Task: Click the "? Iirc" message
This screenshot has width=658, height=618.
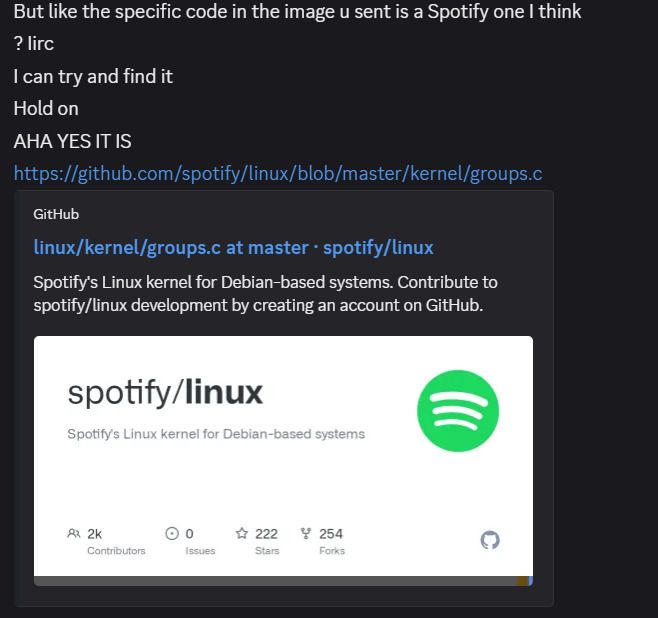Action: [34, 44]
